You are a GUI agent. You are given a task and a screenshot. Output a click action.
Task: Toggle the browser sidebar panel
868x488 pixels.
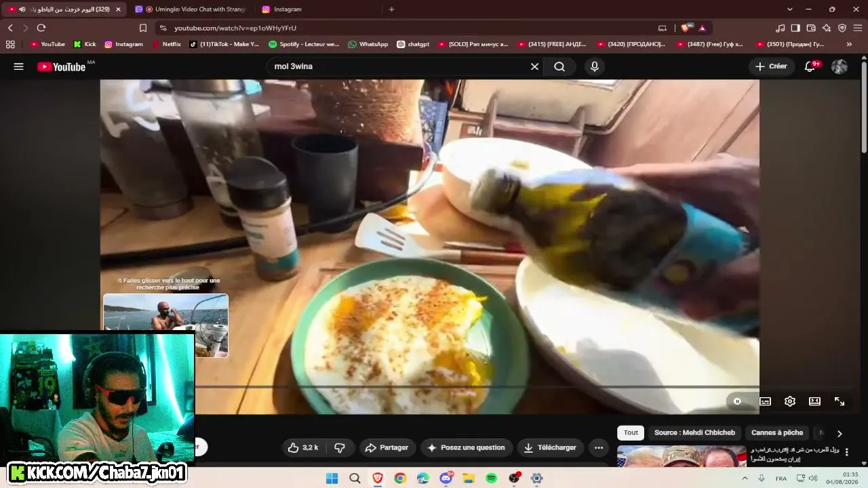(795, 28)
